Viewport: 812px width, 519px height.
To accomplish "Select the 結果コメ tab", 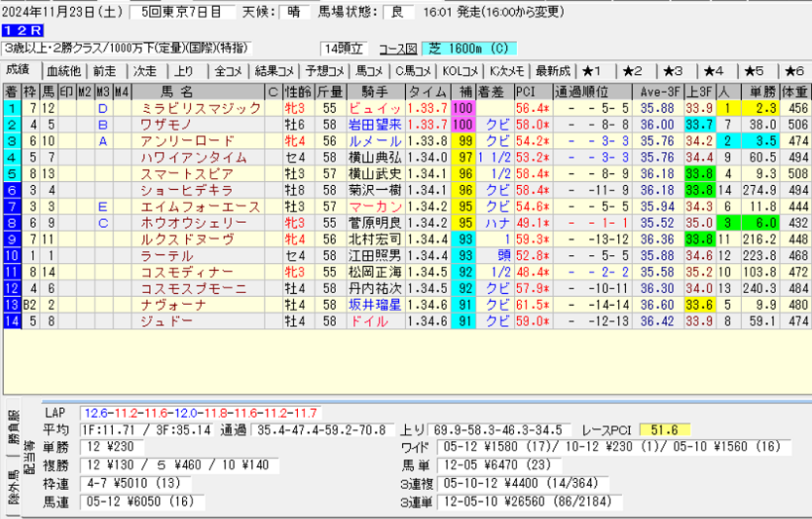I will 274,71.
